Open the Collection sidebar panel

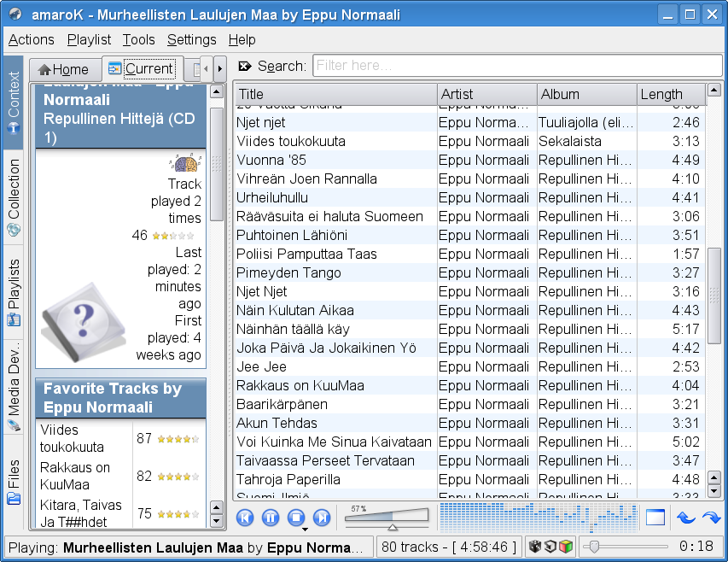(14, 198)
